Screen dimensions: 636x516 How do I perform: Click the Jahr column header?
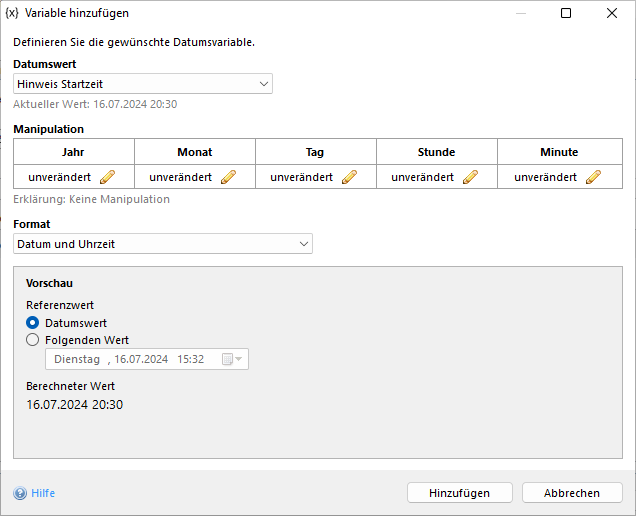73,152
